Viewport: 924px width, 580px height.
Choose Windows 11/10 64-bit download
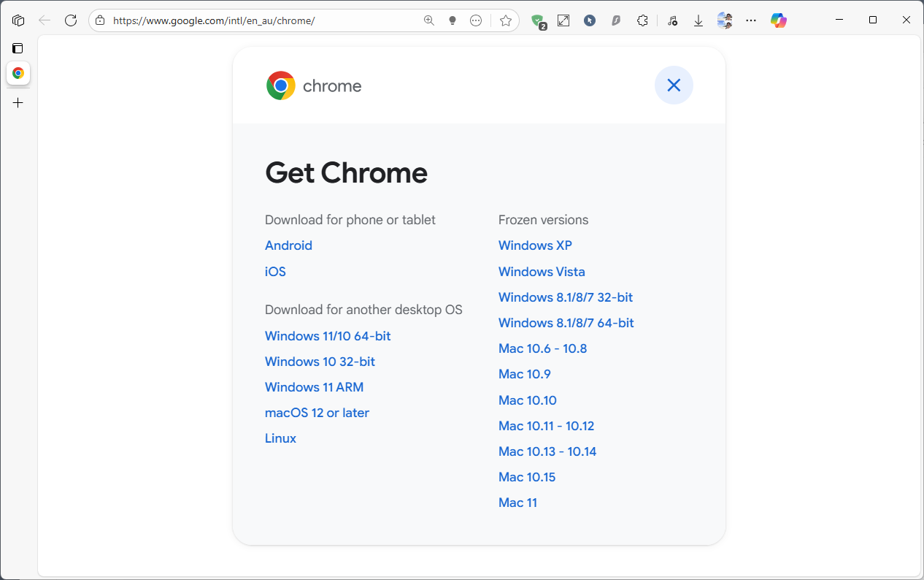coord(328,336)
